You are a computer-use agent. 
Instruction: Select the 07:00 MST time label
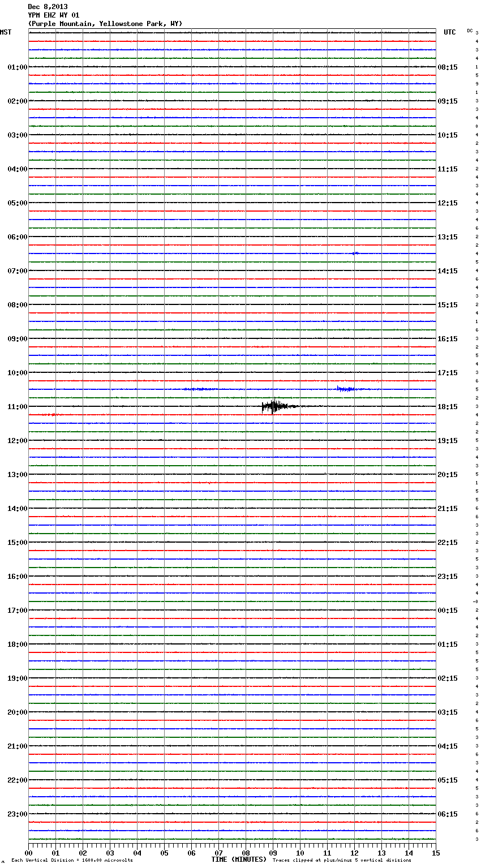click(18, 271)
